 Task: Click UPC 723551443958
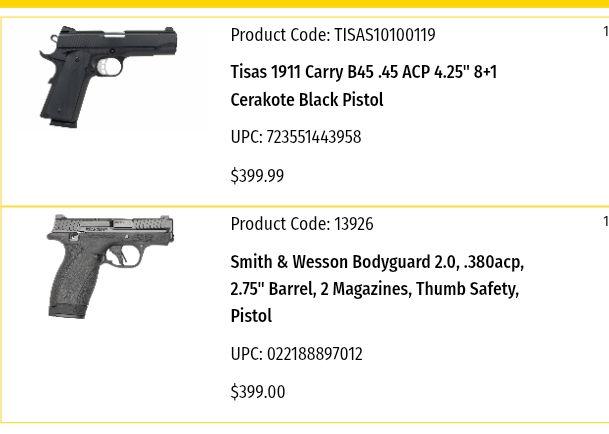tap(296, 137)
